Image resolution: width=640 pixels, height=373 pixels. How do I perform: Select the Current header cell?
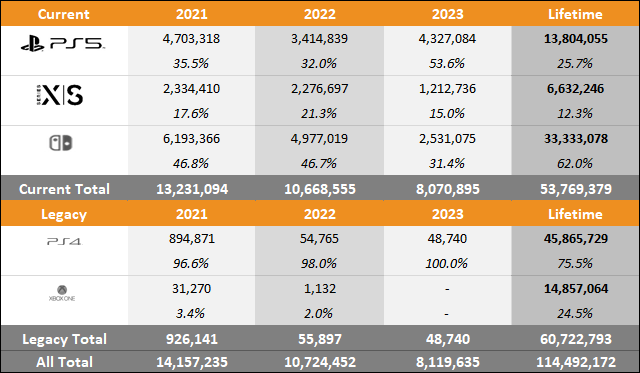pos(64,14)
